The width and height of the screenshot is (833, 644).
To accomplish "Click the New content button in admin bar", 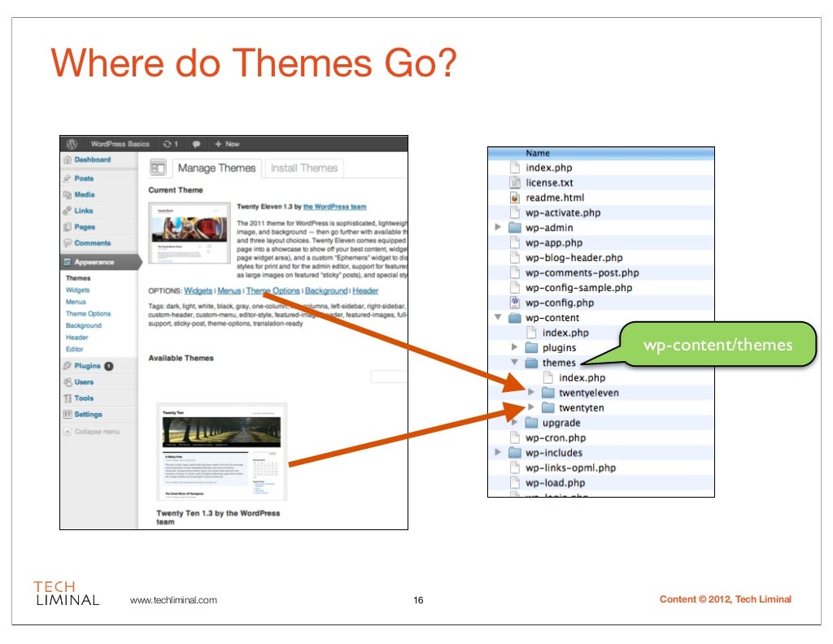I will pyautogui.click(x=227, y=144).
